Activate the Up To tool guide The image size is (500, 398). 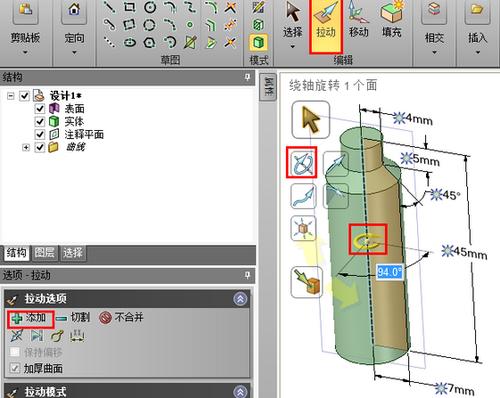(x=307, y=282)
